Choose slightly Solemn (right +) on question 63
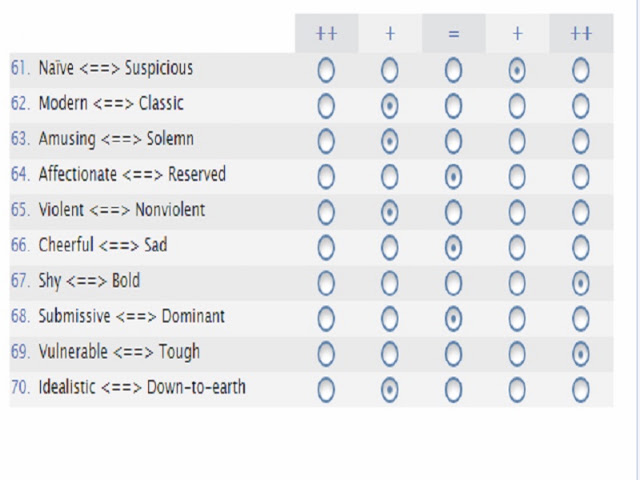The width and height of the screenshot is (640, 480). (517, 141)
